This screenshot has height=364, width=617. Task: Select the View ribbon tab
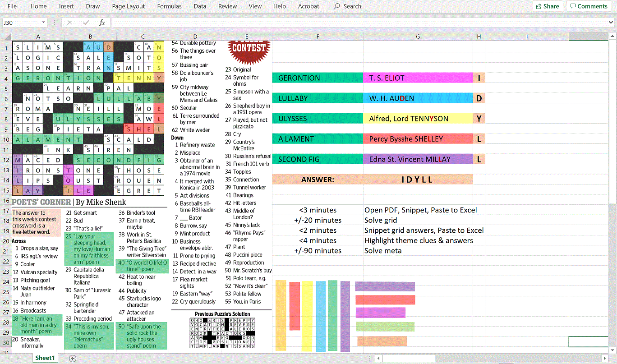(255, 6)
